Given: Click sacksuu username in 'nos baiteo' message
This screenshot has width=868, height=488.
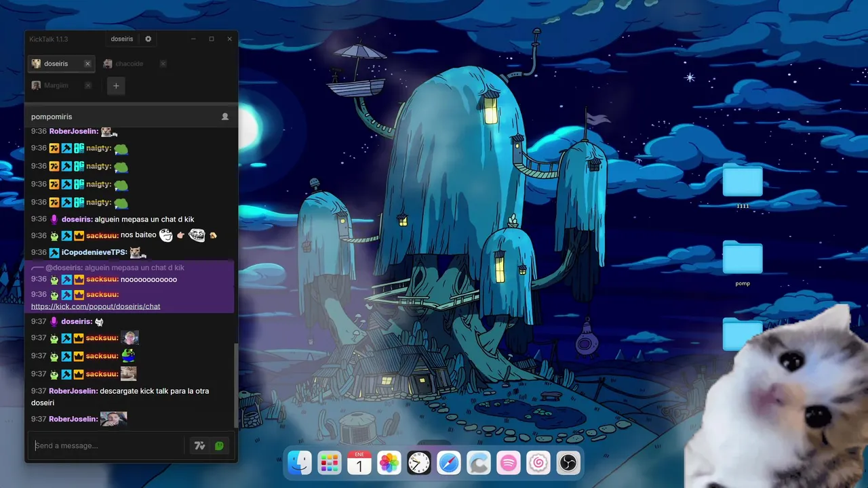Looking at the screenshot, I should click(102, 235).
